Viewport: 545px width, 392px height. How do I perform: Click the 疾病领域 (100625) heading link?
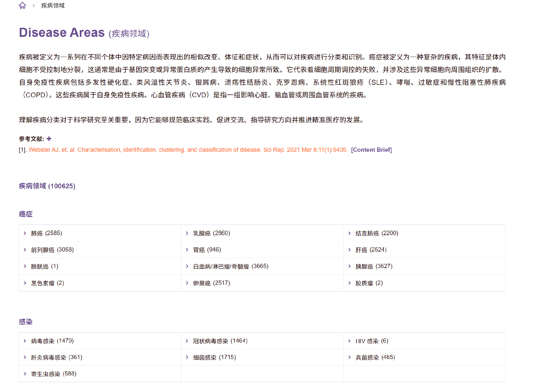click(x=47, y=186)
